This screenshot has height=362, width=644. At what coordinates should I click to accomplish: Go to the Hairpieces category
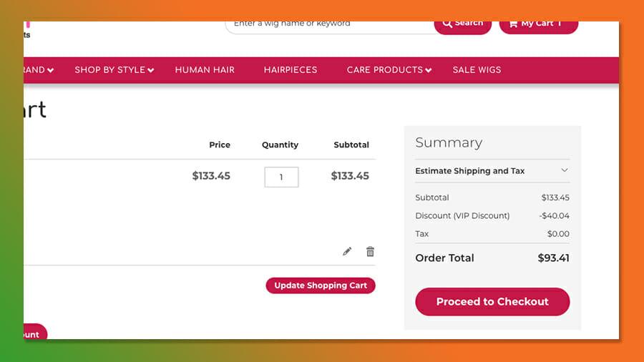(x=291, y=69)
